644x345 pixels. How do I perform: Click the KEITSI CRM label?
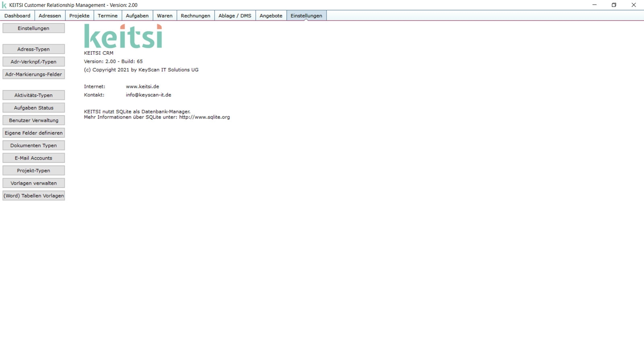[x=99, y=53]
